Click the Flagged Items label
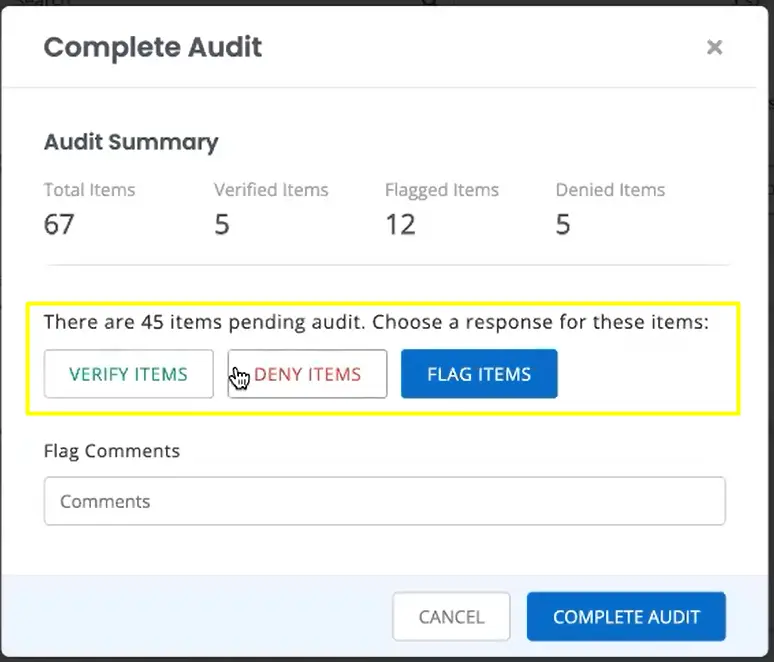 (441, 189)
